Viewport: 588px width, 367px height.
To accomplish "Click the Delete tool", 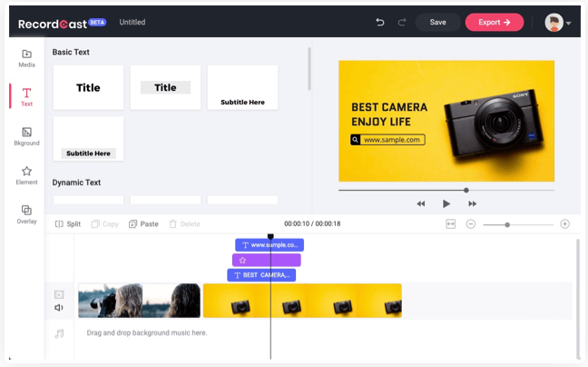I will pyautogui.click(x=184, y=224).
